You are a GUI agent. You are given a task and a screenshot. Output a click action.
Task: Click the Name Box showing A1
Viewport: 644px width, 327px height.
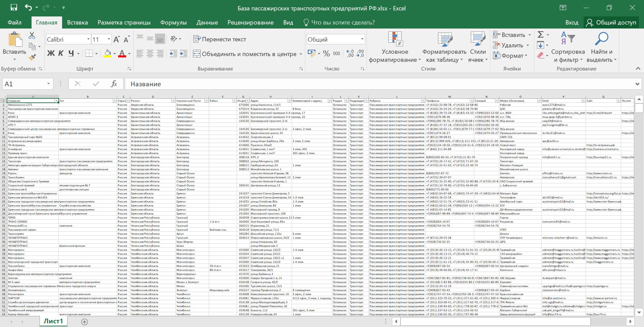23,84
